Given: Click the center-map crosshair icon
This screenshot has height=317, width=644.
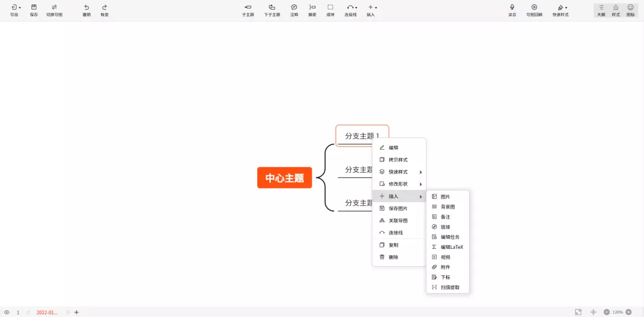Looking at the screenshot, I should coord(593,312).
